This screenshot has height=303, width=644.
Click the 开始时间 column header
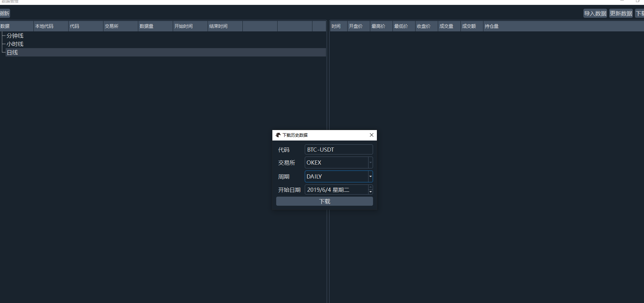[x=190, y=26]
